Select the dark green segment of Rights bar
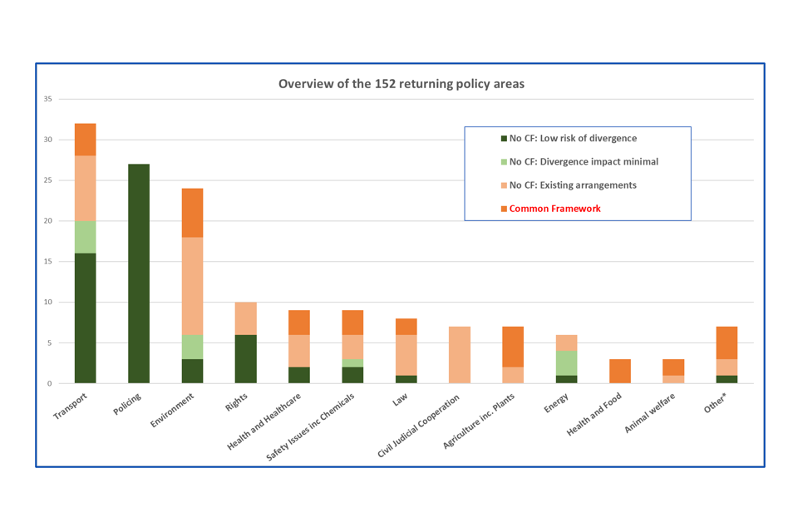 246,358
